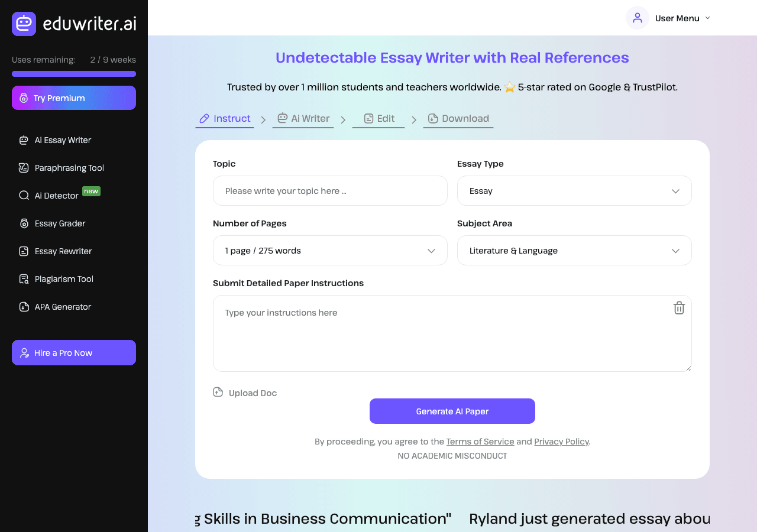
Task: Open the Terms of Service link
Action: (x=480, y=442)
